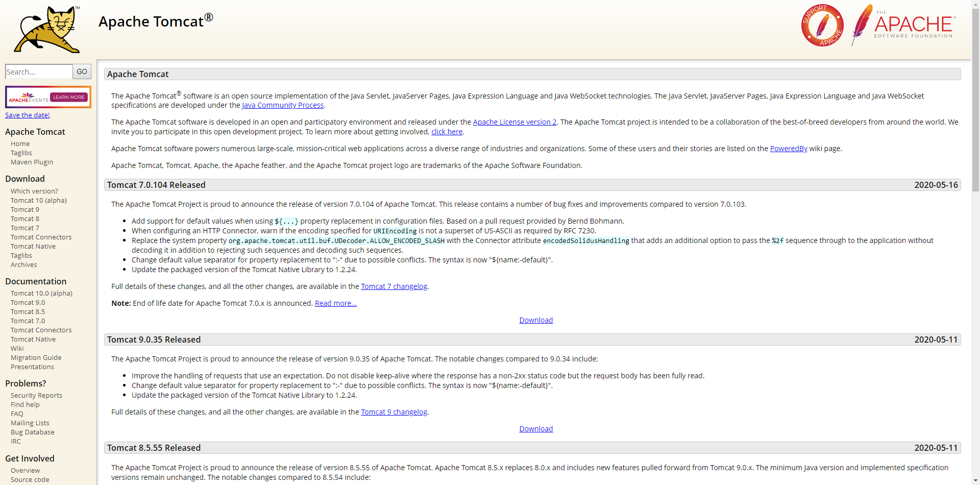
Task: Select Tomcat 10 (alpha) download page
Action: pyautogui.click(x=39, y=201)
